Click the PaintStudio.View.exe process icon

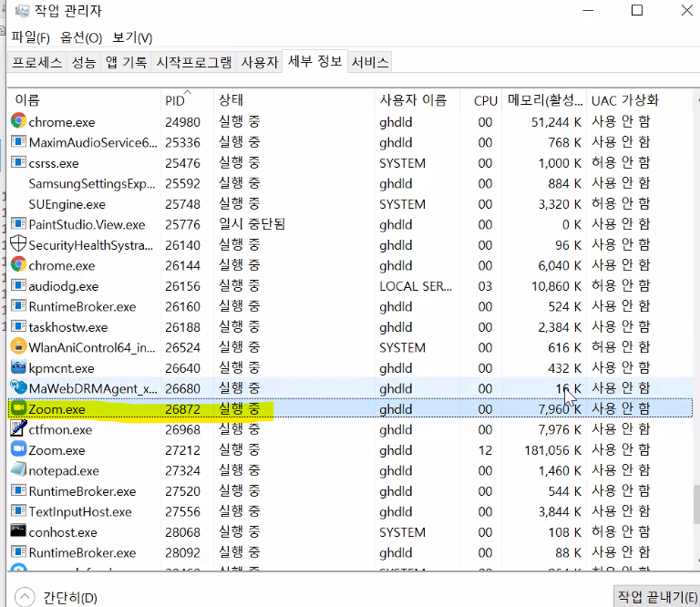coord(18,223)
